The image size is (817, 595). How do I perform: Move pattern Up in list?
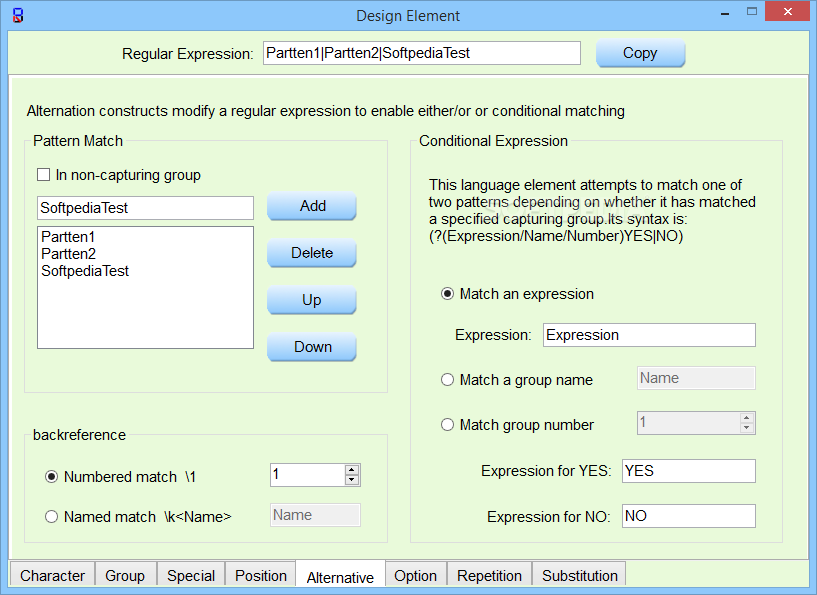point(312,300)
